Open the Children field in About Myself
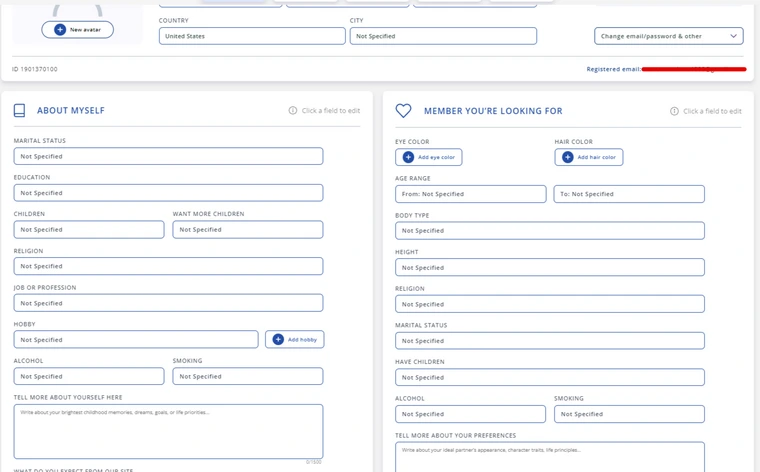 89,230
